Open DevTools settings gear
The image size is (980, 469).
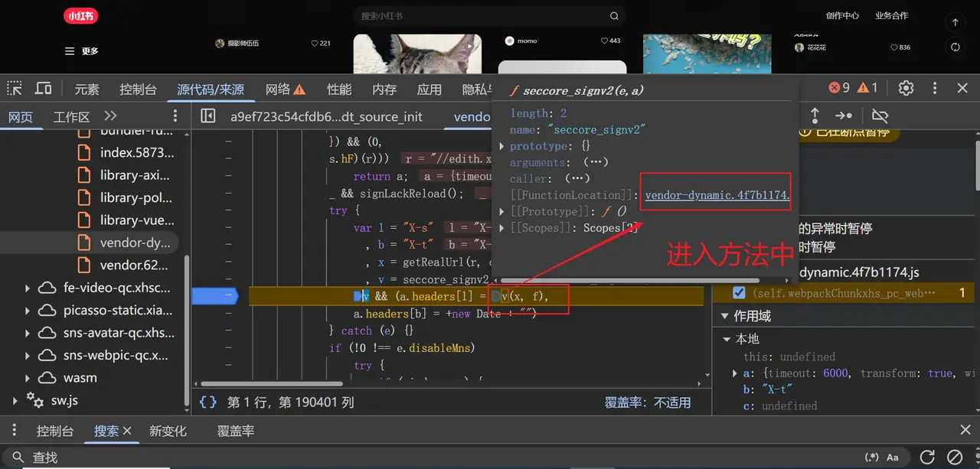pyautogui.click(x=906, y=88)
